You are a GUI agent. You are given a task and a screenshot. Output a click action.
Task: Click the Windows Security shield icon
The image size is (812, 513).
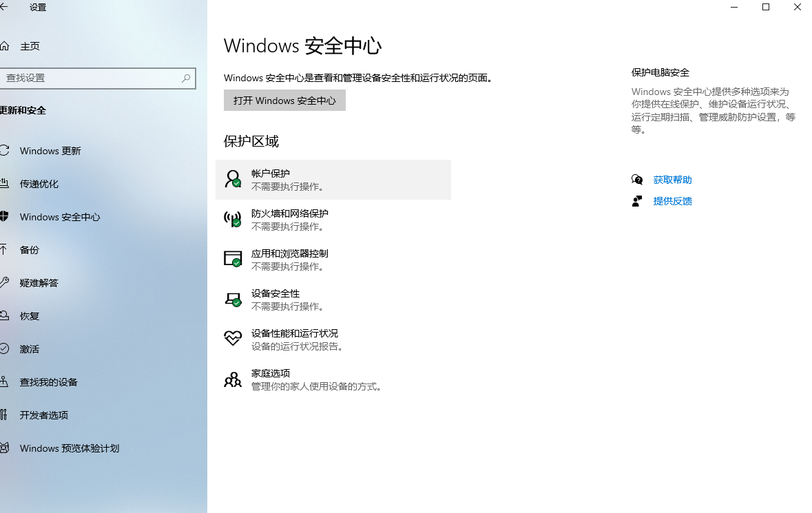click(x=4, y=216)
